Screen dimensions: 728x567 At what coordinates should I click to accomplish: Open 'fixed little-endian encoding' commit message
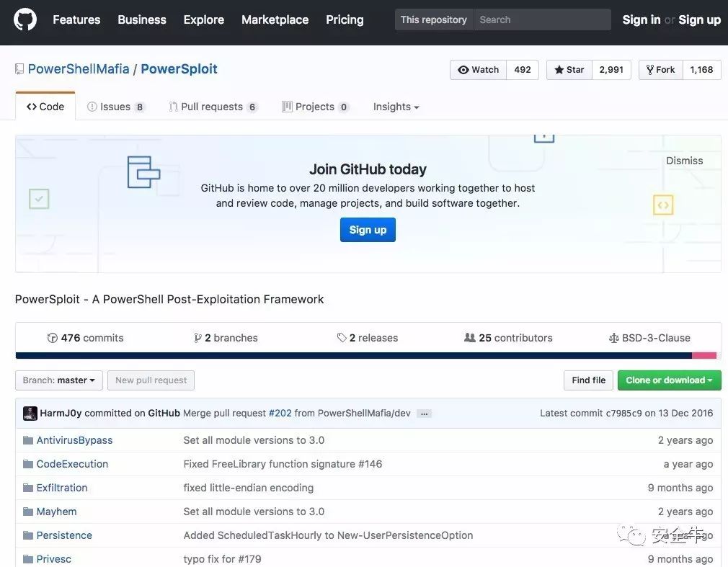[x=249, y=488]
